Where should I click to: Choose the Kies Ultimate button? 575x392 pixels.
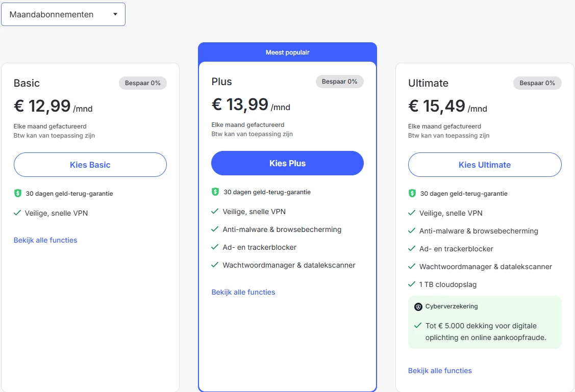pyautogui.click(x=485, y=165)
